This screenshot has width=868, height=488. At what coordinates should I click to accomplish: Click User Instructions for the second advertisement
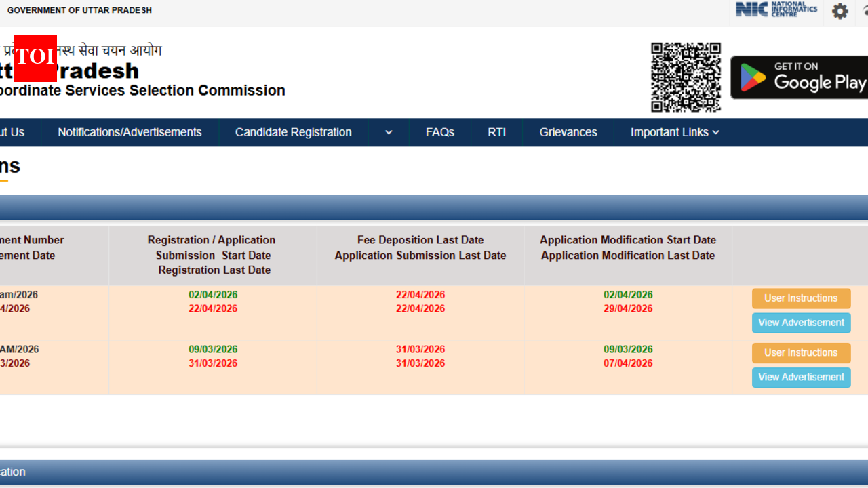[x=801, y=352]
